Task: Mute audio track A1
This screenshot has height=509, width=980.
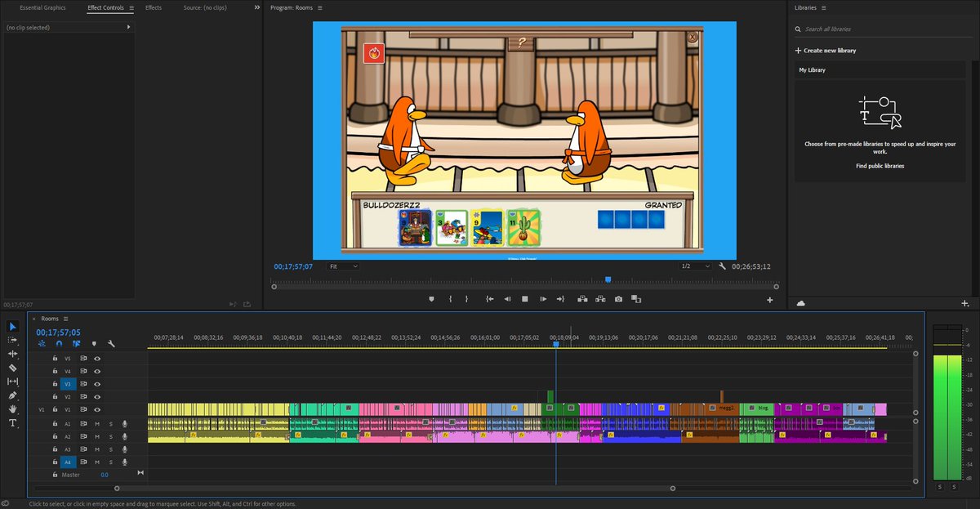Action: coord(96,424)
